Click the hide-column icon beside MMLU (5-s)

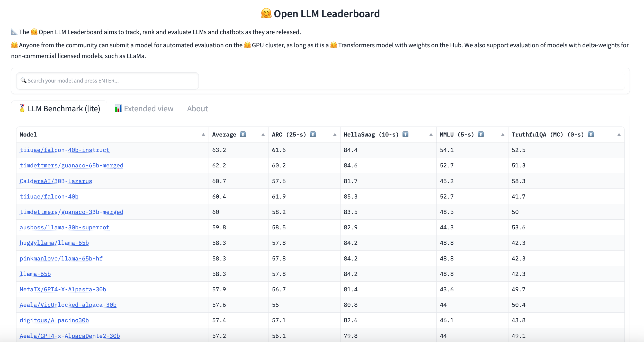(x=481, y=134)
